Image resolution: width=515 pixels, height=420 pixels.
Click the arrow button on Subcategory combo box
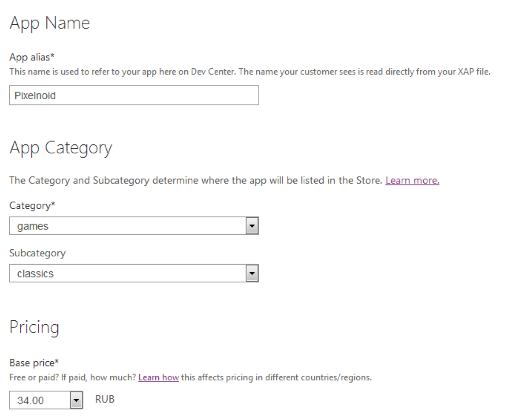click(x=252, y=274)
